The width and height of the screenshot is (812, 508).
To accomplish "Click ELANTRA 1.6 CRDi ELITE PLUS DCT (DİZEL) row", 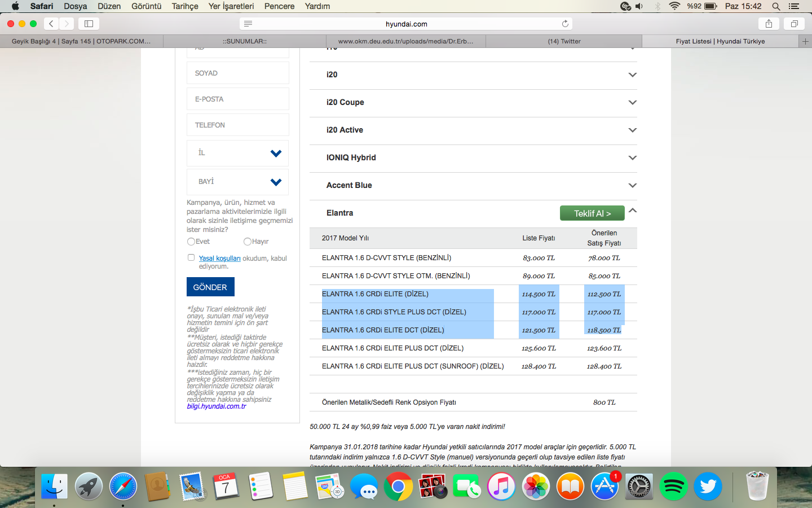I will pyautogui.click(x=473, y=348).
